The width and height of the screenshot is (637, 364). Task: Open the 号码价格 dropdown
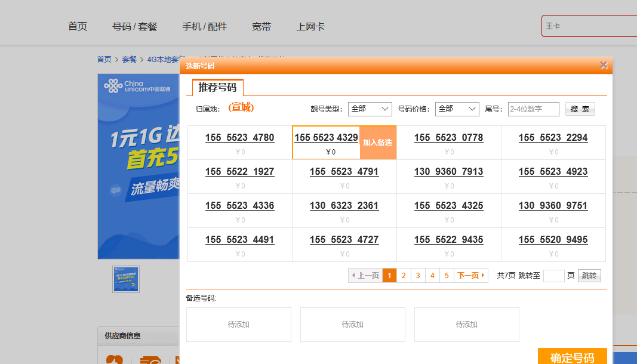point(457,109)
